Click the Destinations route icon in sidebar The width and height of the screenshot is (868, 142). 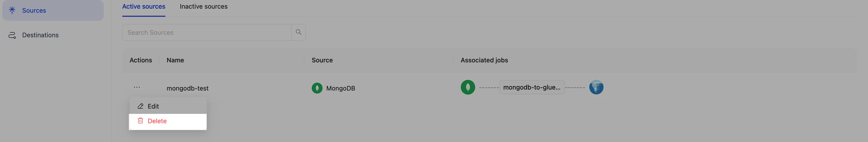(x=12, y=35)
